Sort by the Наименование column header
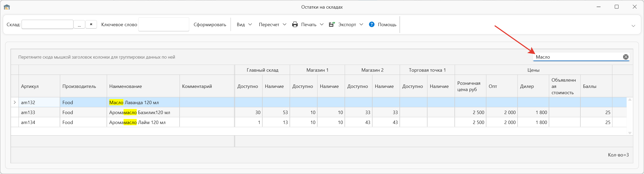The image size is (644, 174). (143, 86)
